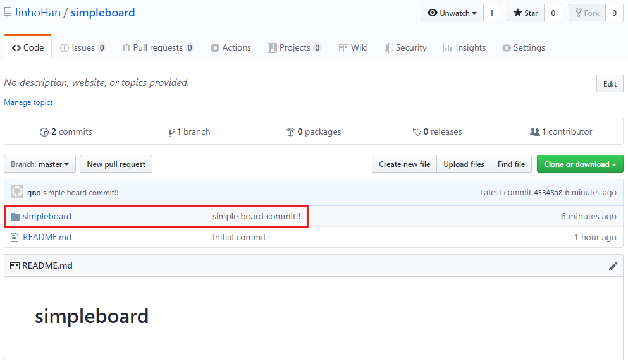
Task: Open the simpleboard repository title link
Action: 103,13
